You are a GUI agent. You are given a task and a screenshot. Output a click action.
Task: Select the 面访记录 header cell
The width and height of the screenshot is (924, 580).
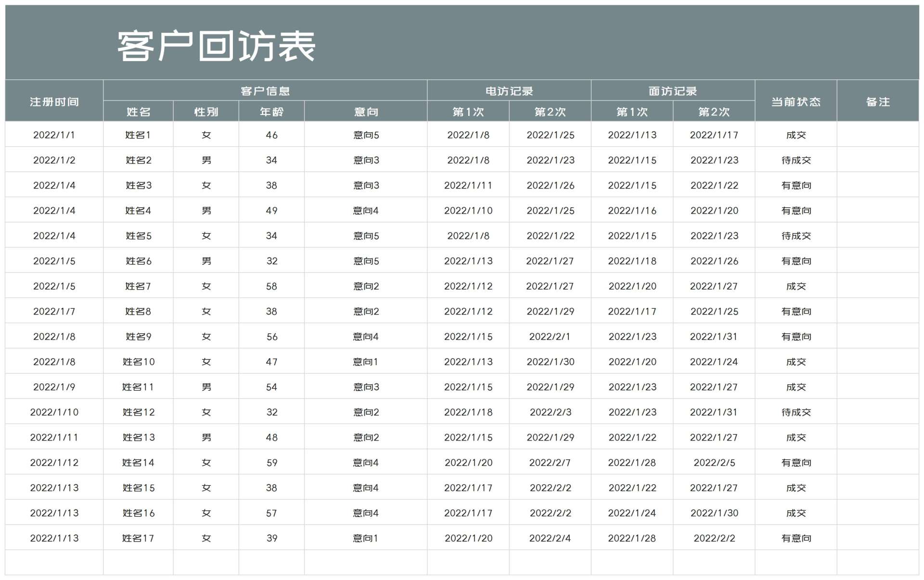[673, 91]
